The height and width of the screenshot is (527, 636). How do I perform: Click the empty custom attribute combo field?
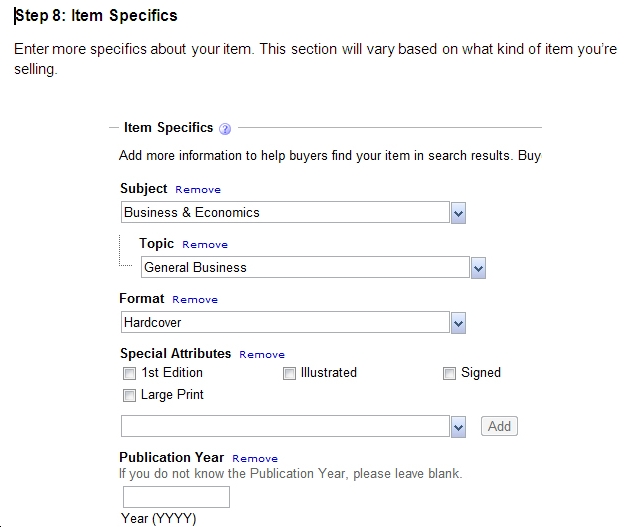285,426
